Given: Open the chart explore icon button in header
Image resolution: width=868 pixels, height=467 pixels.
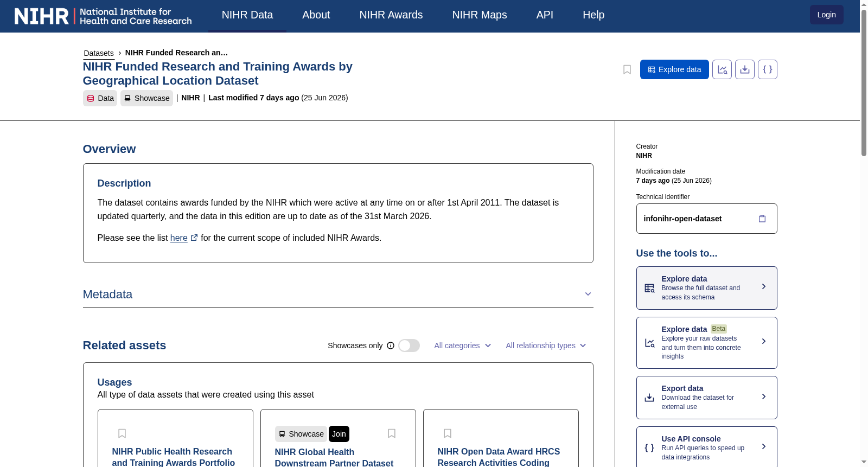Looking at the screenshot, I should tap(722, 69).
